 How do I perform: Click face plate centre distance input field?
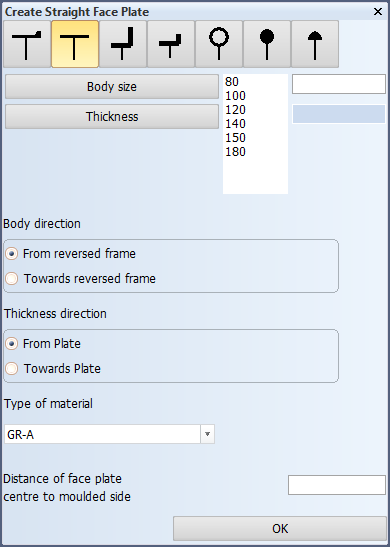point(337,485)
